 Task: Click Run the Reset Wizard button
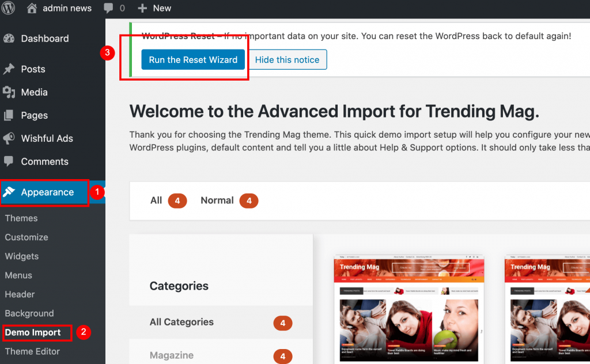click(193, 59)
